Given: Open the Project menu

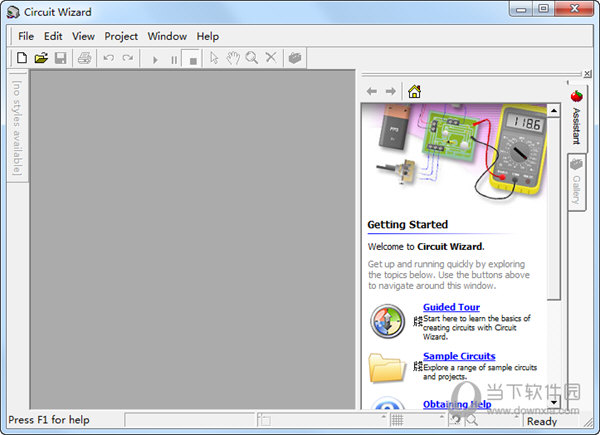Looking at the screenshot, I should coord(121,36).
